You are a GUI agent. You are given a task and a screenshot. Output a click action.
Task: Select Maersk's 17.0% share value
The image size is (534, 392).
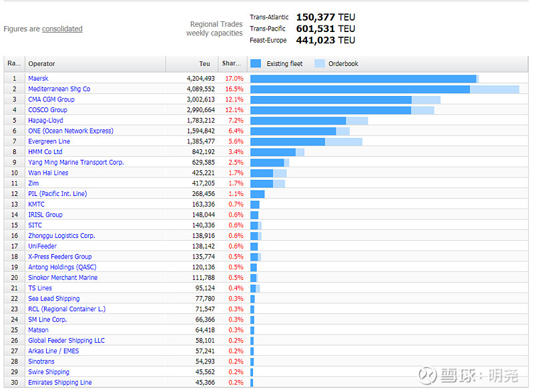(234, 78)
